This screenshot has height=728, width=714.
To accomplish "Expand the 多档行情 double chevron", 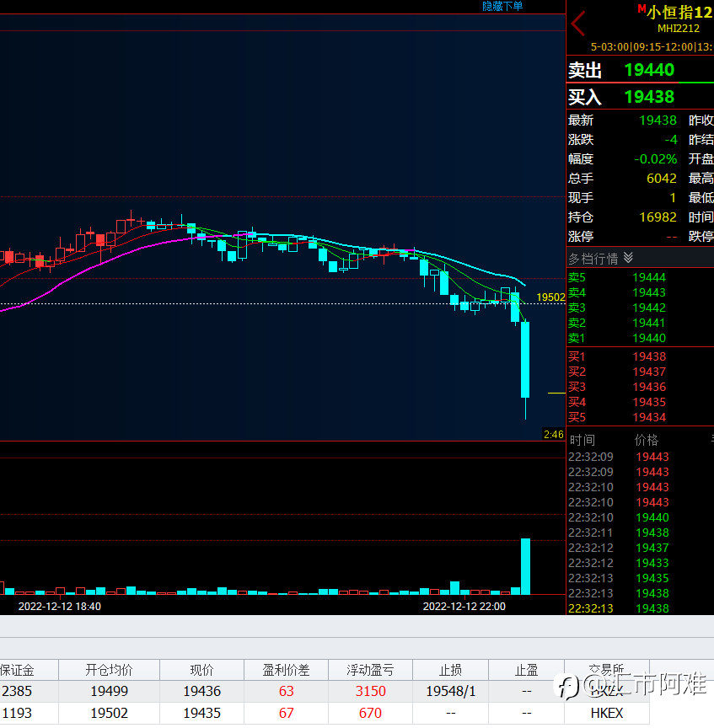I will (628, 258).
